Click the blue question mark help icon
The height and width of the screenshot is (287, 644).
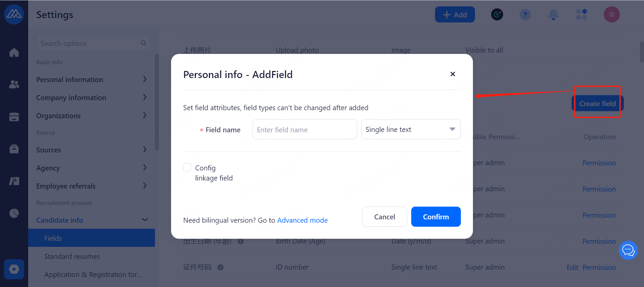point(525,14)
